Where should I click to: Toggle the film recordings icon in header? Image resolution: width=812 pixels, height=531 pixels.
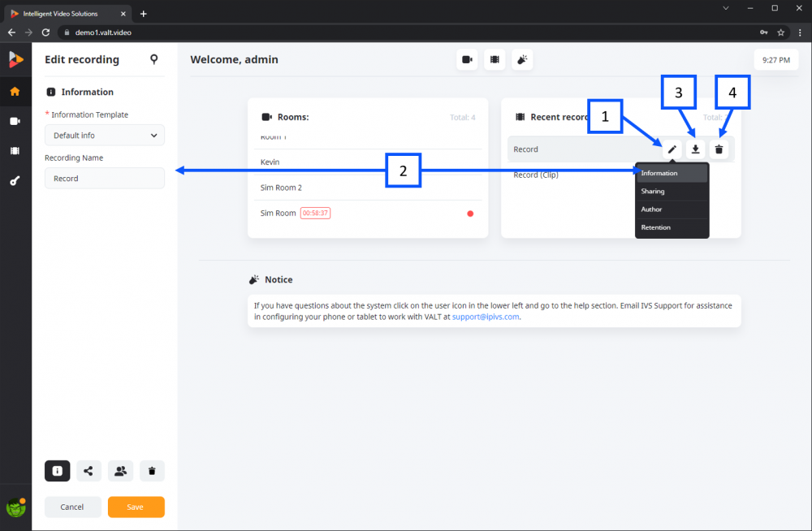tap(495, 59)
